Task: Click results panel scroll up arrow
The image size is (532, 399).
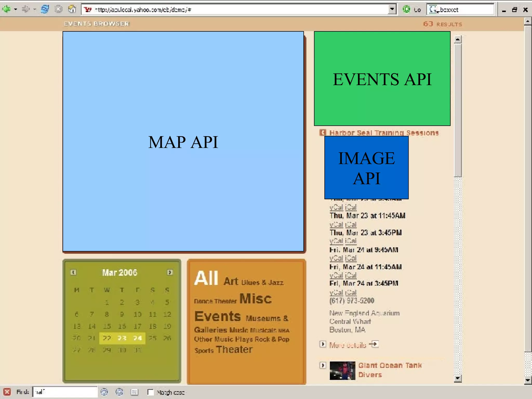Action: [458, 39]
